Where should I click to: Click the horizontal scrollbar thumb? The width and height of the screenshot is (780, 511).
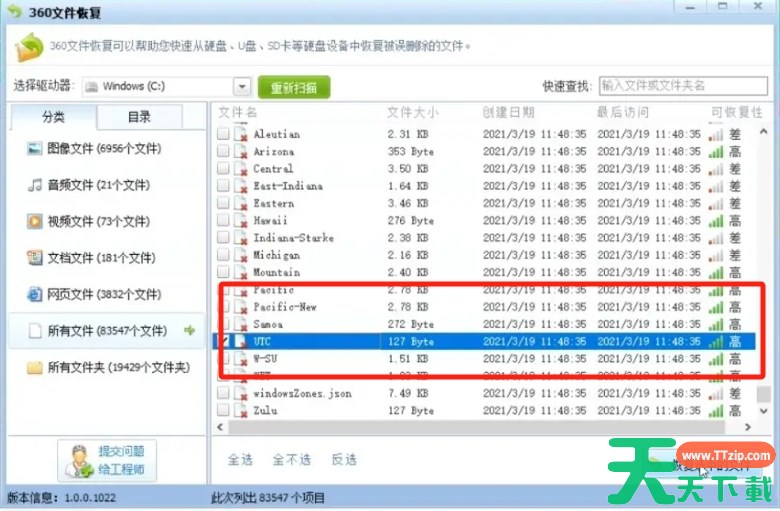pos(477,426)
